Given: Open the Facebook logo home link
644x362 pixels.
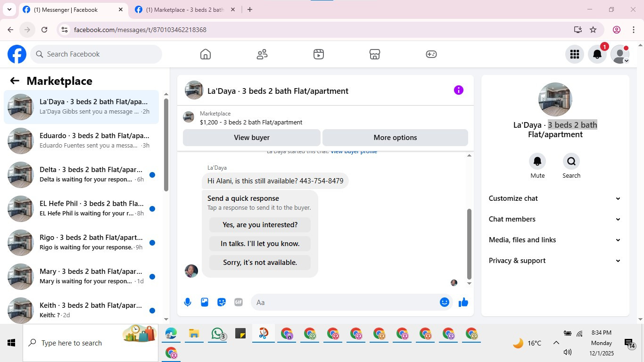Looking at the screenshot, I should click(17, 54).
